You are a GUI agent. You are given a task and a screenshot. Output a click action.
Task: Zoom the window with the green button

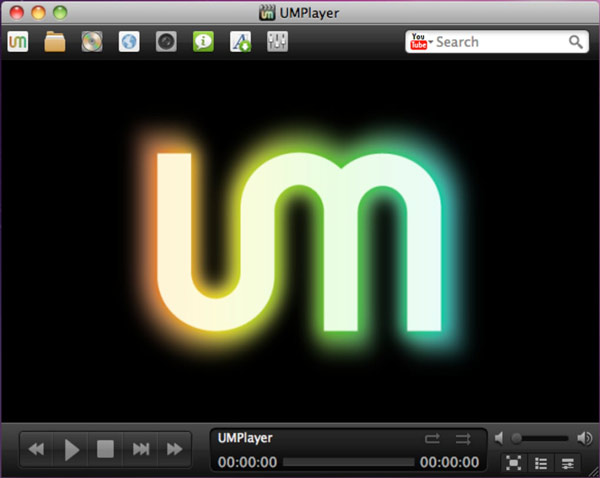pos(60,13)
